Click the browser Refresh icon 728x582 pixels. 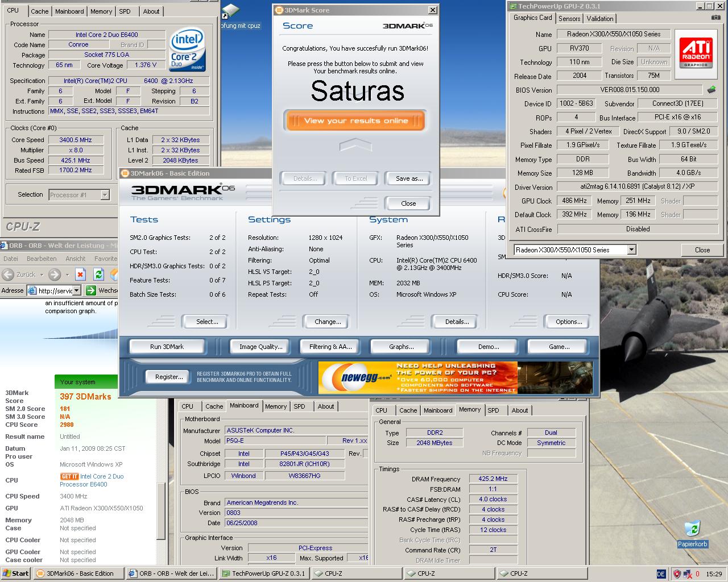98,275
